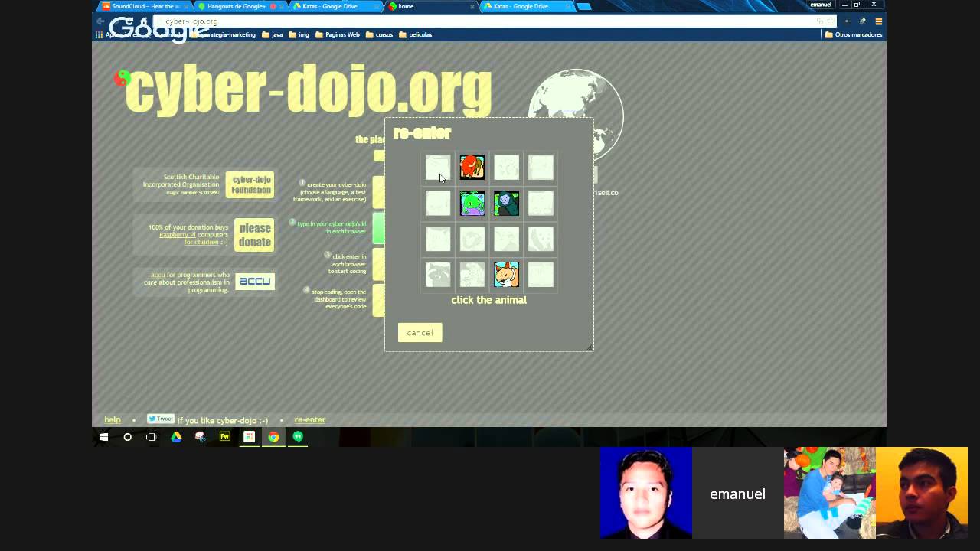
Task: Open a new browser tab
Action: pos(584,6)
